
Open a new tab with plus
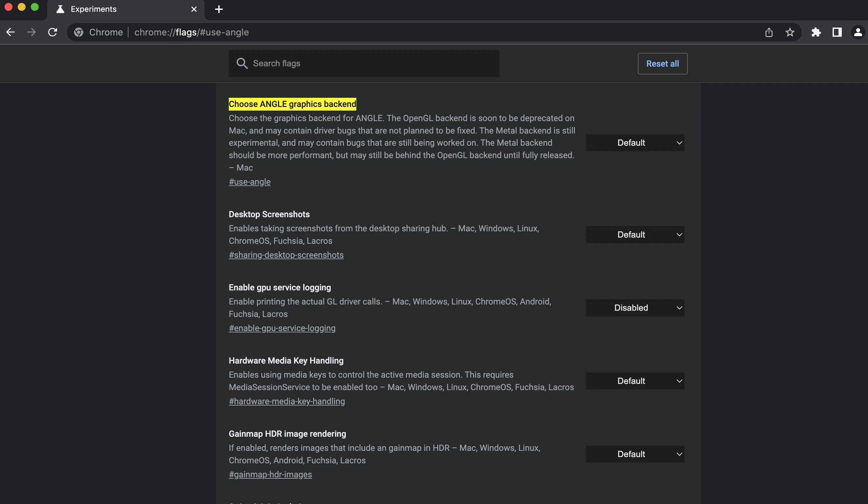[x=219, y=9]
